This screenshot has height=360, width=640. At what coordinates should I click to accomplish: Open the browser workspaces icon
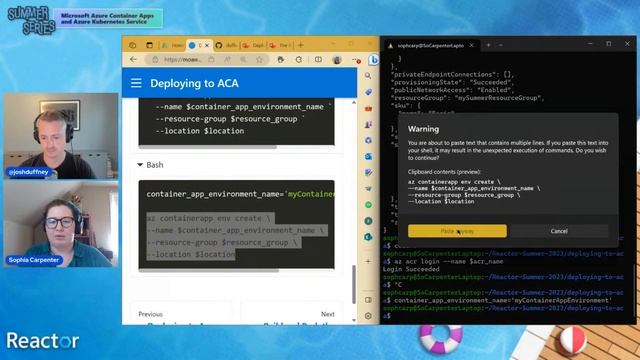click(133, 45)
